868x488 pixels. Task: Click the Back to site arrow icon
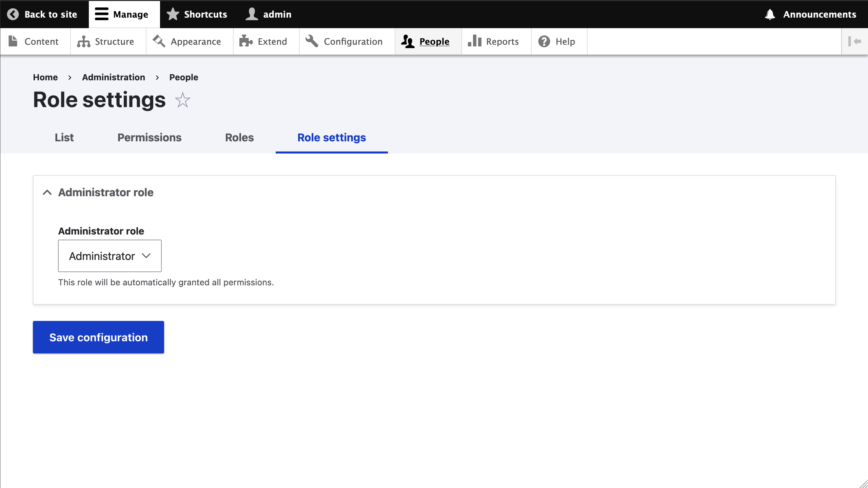[13, 14]
